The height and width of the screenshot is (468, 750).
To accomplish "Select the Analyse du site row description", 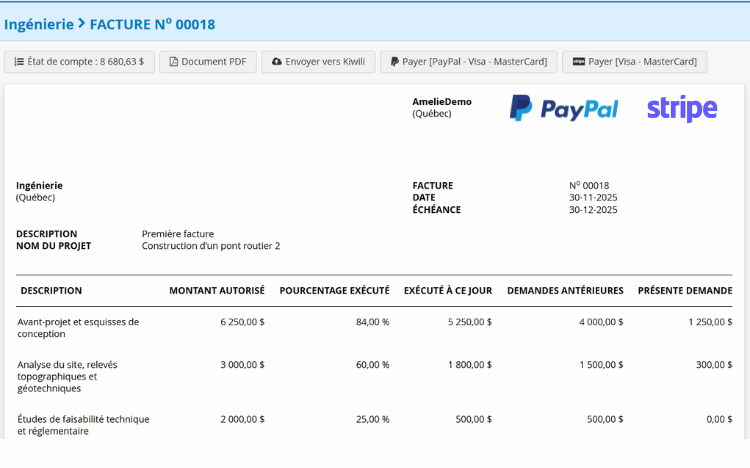I will [x=67, y=376].
